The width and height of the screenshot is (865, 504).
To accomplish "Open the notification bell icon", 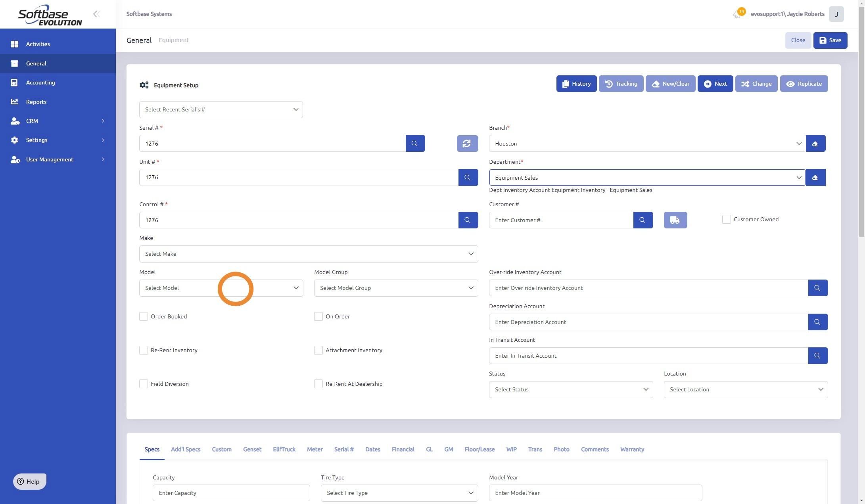I will coord(736,14).
